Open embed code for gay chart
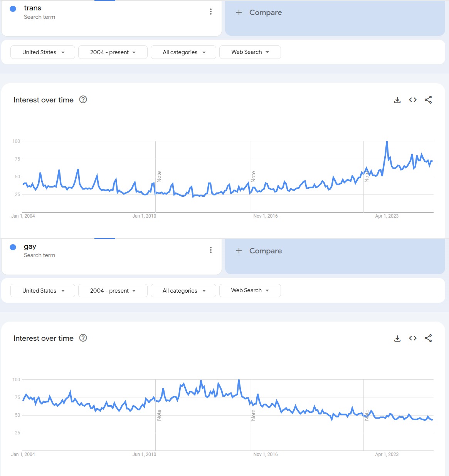 pyautogui.click(x=413, y=338)
